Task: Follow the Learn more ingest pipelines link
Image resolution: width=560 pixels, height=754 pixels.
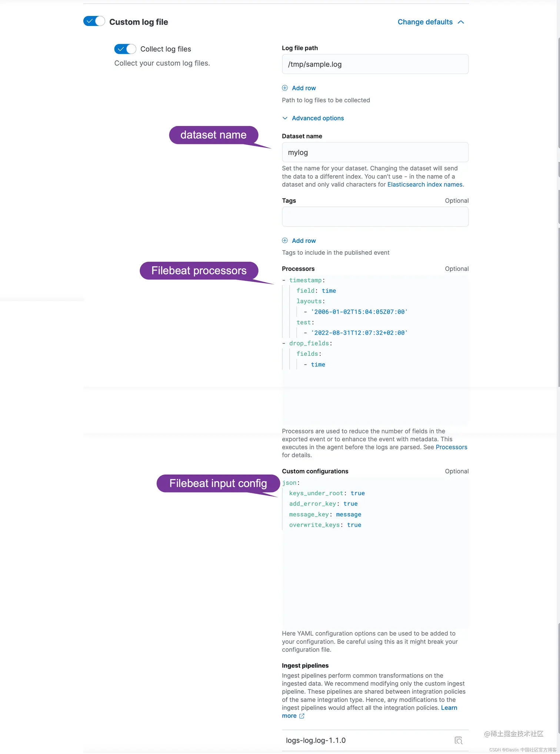Action: tap(449, 708)
